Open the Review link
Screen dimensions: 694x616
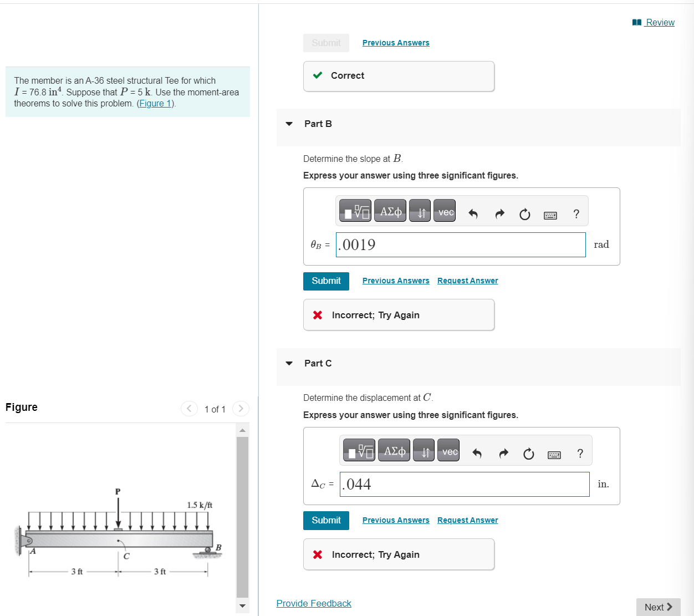tap(654, 22)
